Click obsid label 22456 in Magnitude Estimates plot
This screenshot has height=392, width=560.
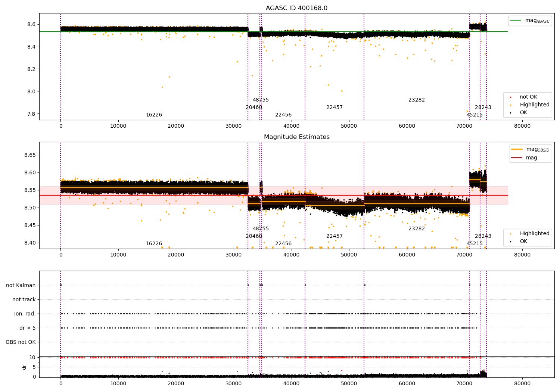point(283,244)
